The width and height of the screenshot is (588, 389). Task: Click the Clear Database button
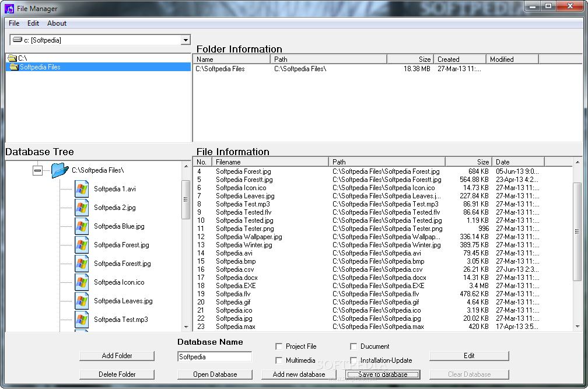coord(469,374)
